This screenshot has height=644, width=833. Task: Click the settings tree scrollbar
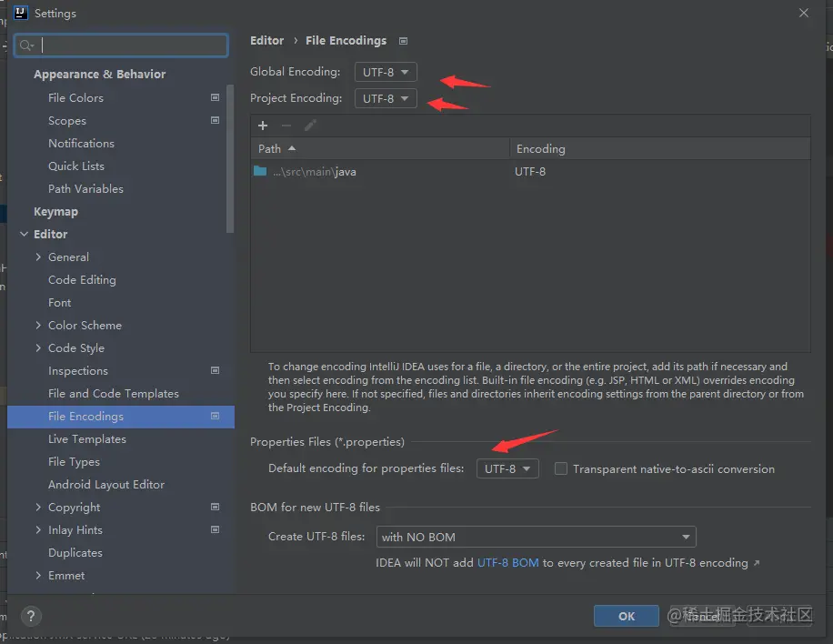coord(230,158)
